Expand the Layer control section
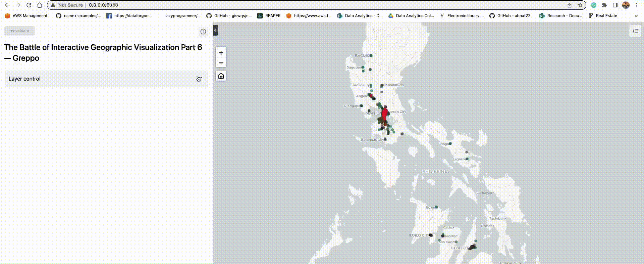 click(106, 79)
